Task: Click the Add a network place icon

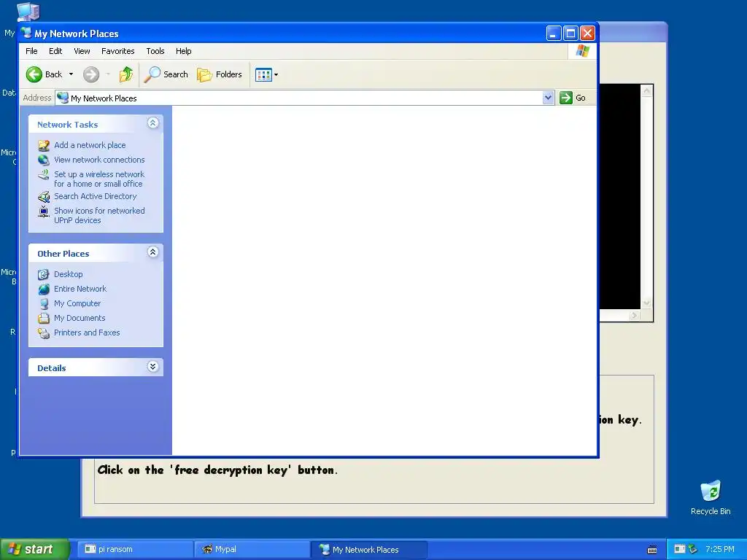Action: click(44, 145)
